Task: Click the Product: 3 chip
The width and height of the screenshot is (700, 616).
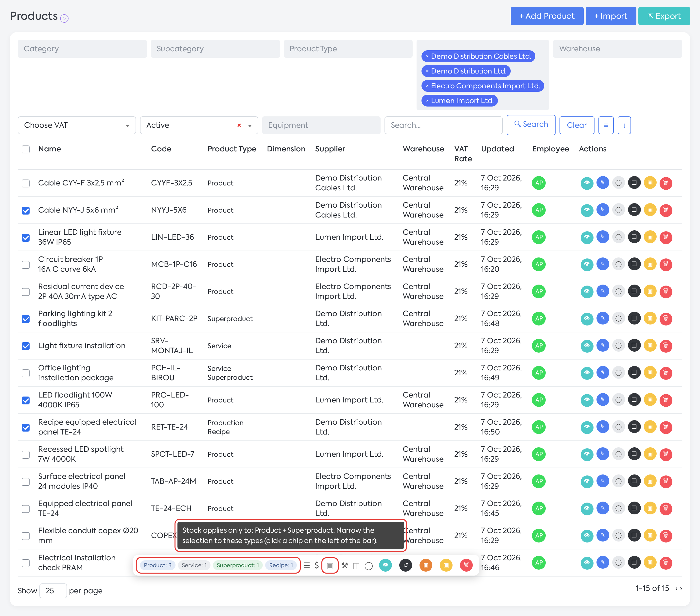Action: (157, 565)
